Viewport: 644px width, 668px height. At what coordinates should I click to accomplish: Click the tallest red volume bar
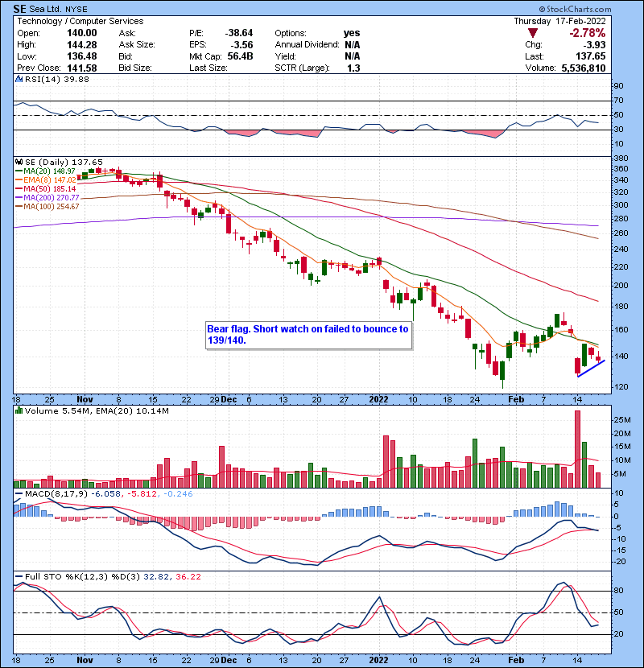577,449
